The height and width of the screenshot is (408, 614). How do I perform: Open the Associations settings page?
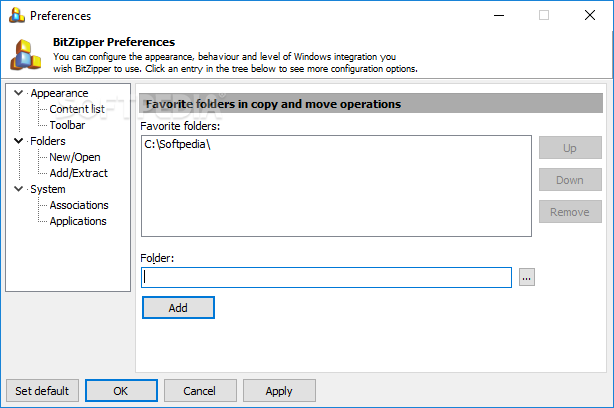pos(79,205)
